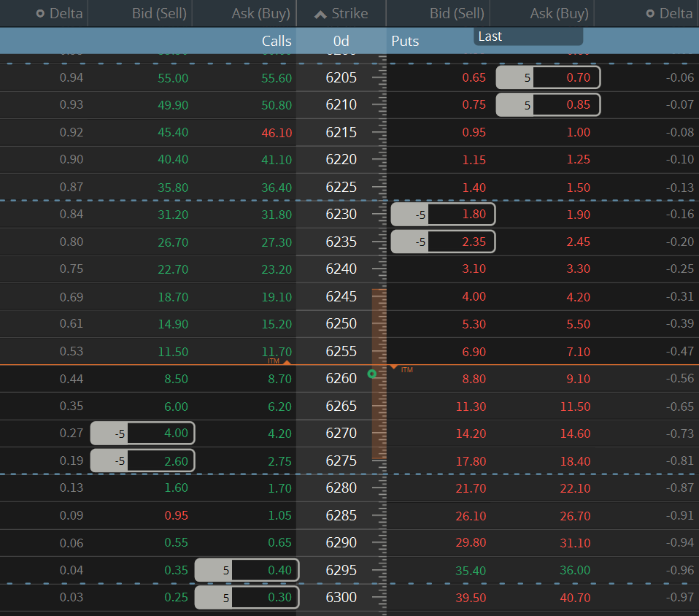Click the right Delta column settings circle icon
Image resolution: width=699 pixels, height=616 pixels.
[650, 14]
